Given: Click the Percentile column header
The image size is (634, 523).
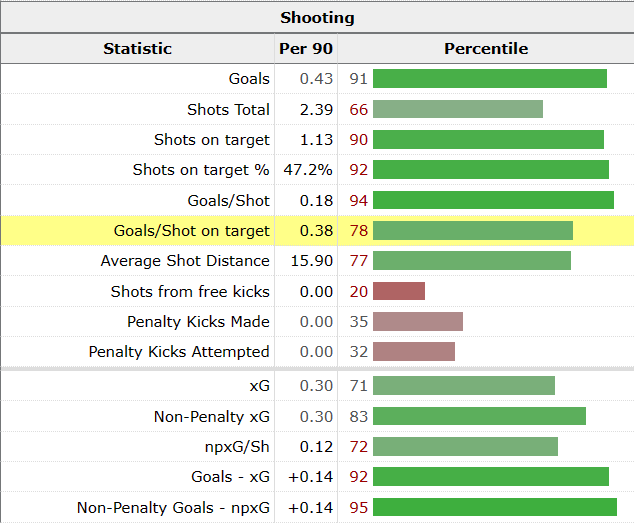Looking at the screenshot, I should pyautogui.click(x=486, y=48).
